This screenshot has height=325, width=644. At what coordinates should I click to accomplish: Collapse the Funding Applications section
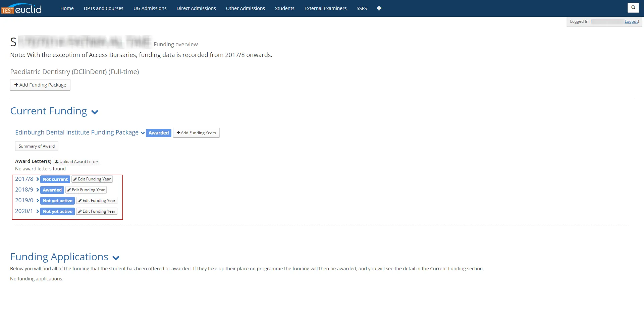116,258
